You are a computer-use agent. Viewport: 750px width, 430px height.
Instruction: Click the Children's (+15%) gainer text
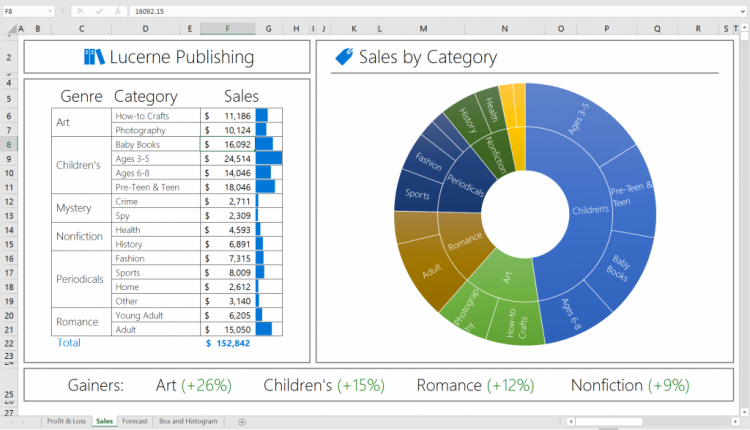324,385
